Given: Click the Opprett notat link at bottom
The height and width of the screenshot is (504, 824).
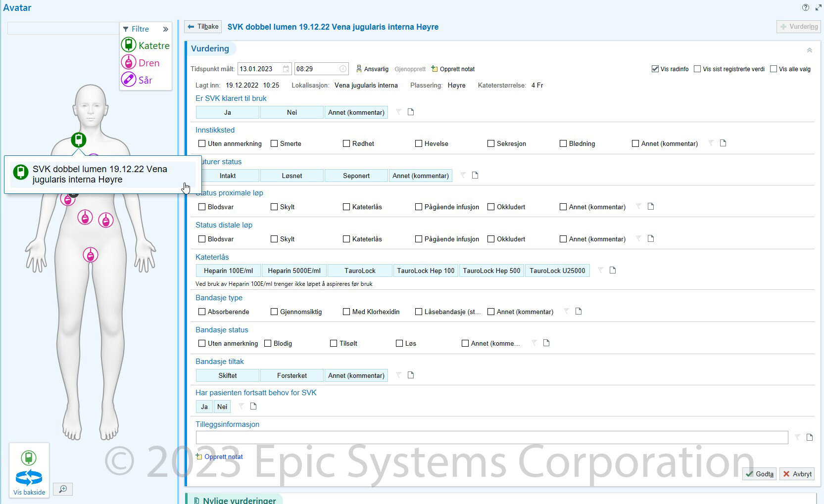Looking at the screenshot, I should click(223, 457).
